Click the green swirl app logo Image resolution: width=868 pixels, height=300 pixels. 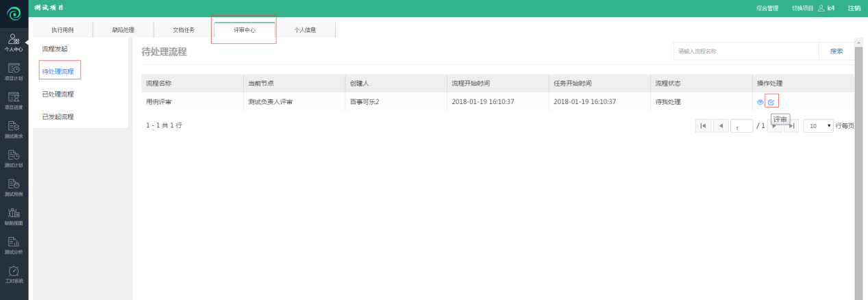click(14, 14)
